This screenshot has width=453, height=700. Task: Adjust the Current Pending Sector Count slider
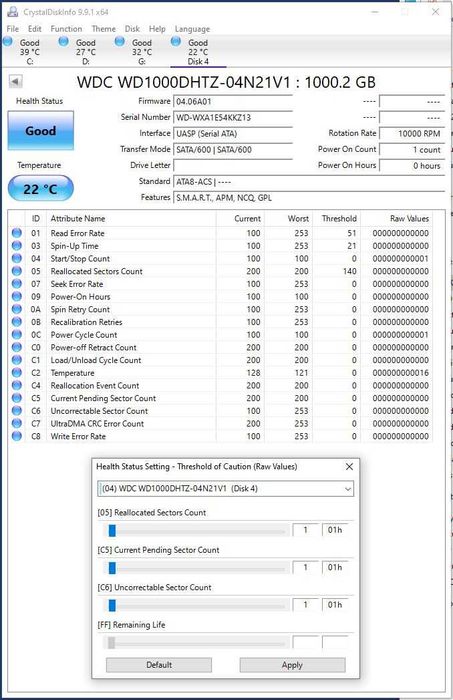tap(112, 568)
